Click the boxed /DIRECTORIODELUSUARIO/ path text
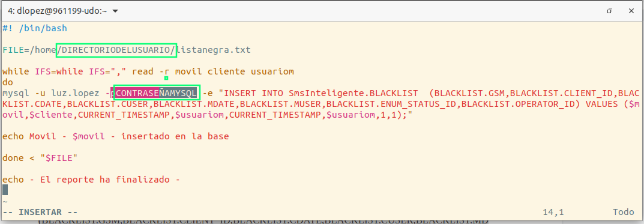The height and width of the screenshot is (224, 644). [116, 50]
